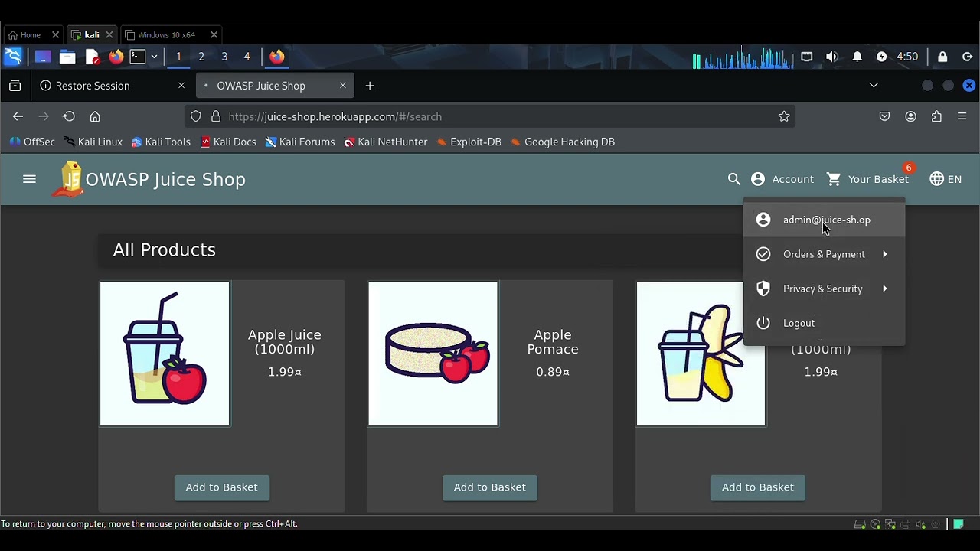Open the Apple Pomace product image
The image size is (980, 551).
point(433,354)
